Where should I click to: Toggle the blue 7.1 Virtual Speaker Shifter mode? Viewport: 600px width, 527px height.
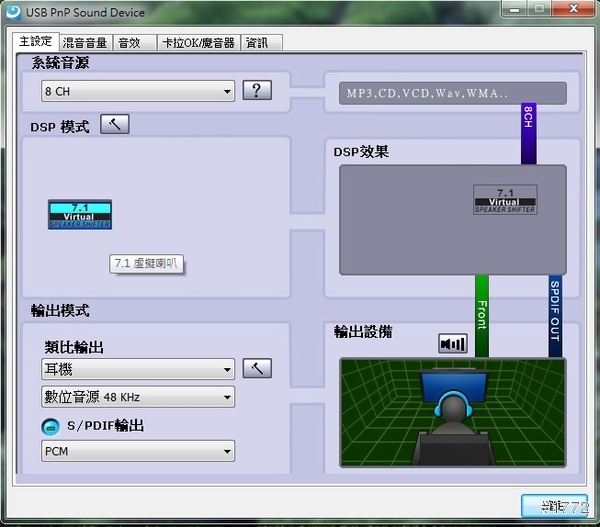click(x=80, y=214)
